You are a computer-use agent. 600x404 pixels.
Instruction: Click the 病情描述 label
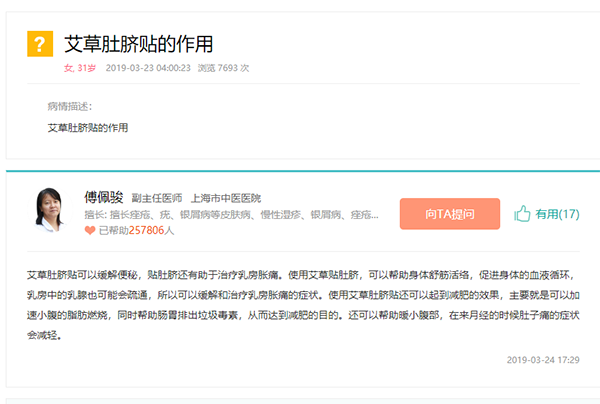[x=70, y=106]
